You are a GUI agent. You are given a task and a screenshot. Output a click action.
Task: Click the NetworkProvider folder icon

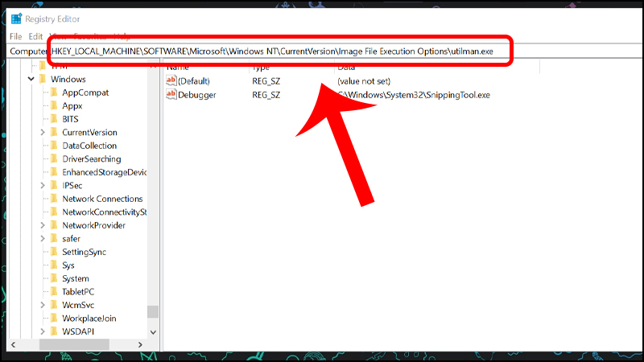click(x=54, y=225)
